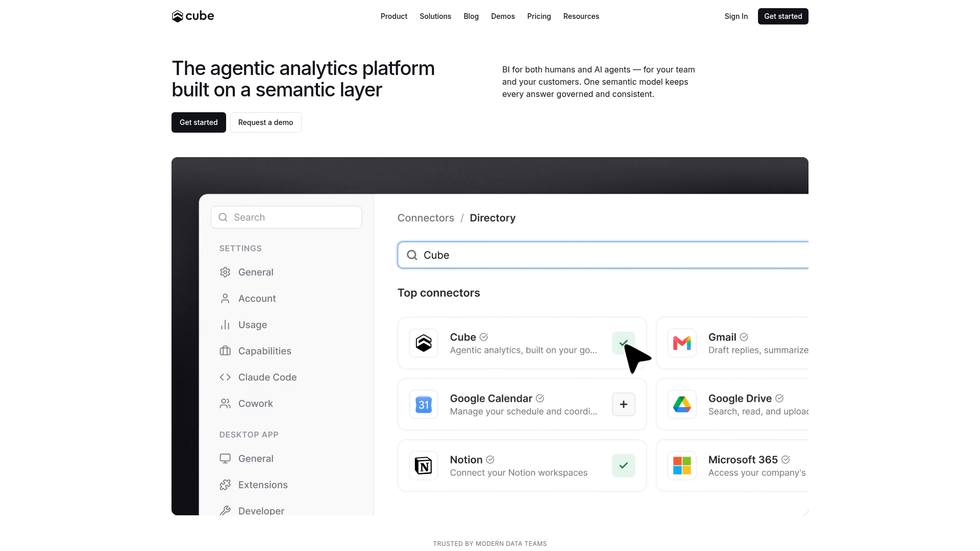Click the "Top connectors" heading
Screen dimensions: 980x551
point(439,293)
